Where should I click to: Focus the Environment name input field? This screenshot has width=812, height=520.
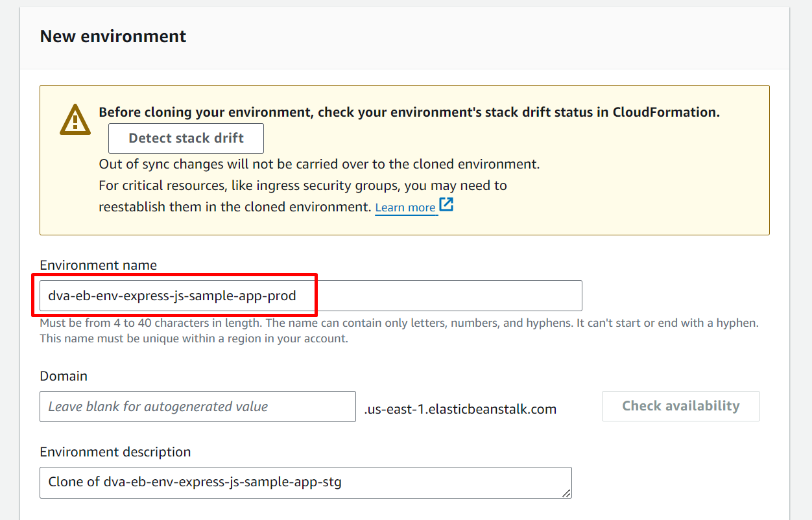[310, 296]
